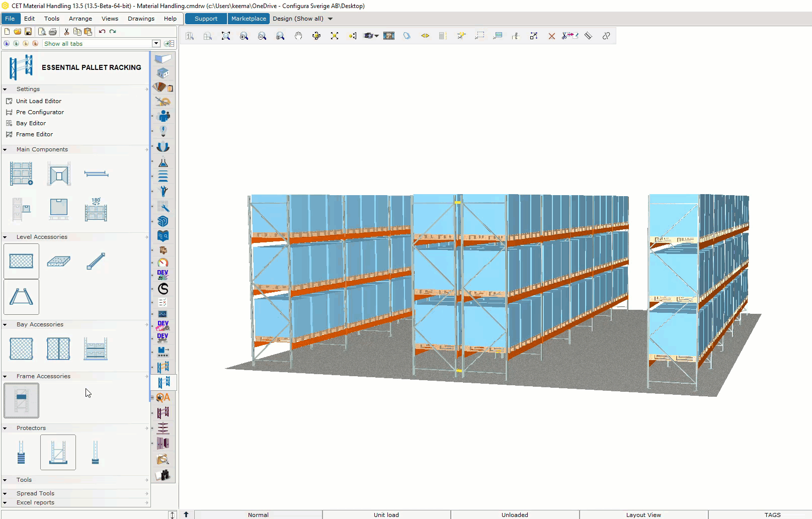The width and height of the screenshot is (812, 519).
Task: Collapse the Frame Accessories section
Action: [x=5, y=377]
